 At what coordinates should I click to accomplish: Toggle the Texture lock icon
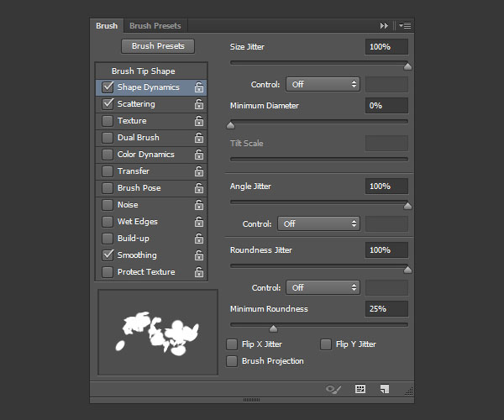coord(199,120)
